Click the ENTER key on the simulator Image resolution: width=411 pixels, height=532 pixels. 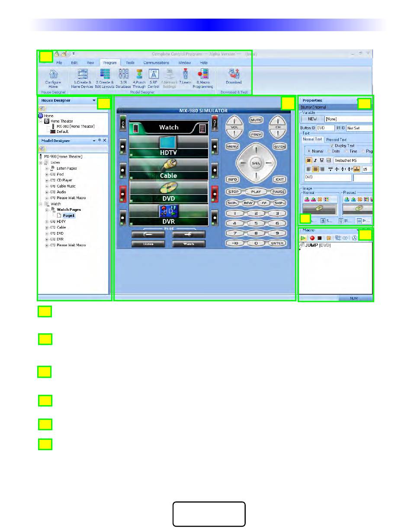coord(276,243)
